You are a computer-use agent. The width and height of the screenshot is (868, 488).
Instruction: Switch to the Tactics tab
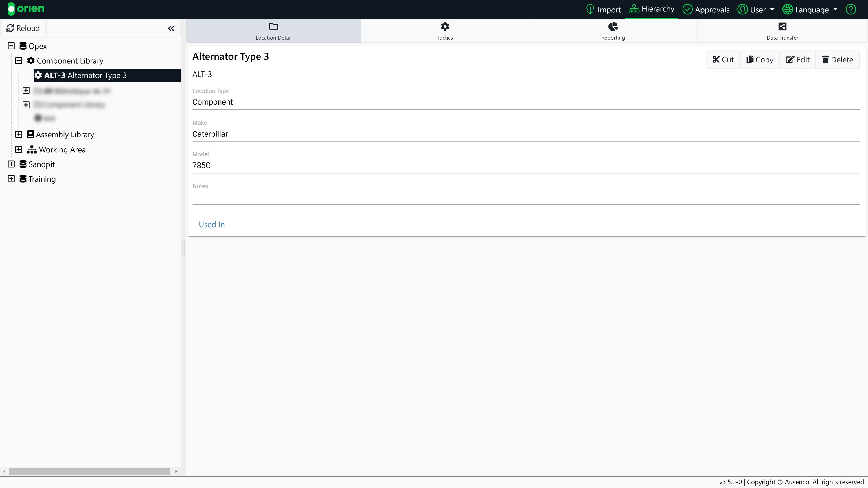[x=445, y=31]
